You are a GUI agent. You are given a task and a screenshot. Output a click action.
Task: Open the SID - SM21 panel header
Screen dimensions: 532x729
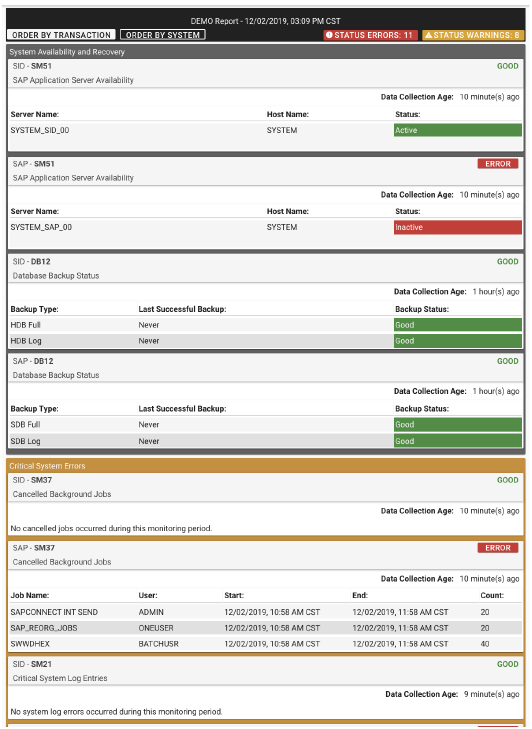(x=266, y=671)
